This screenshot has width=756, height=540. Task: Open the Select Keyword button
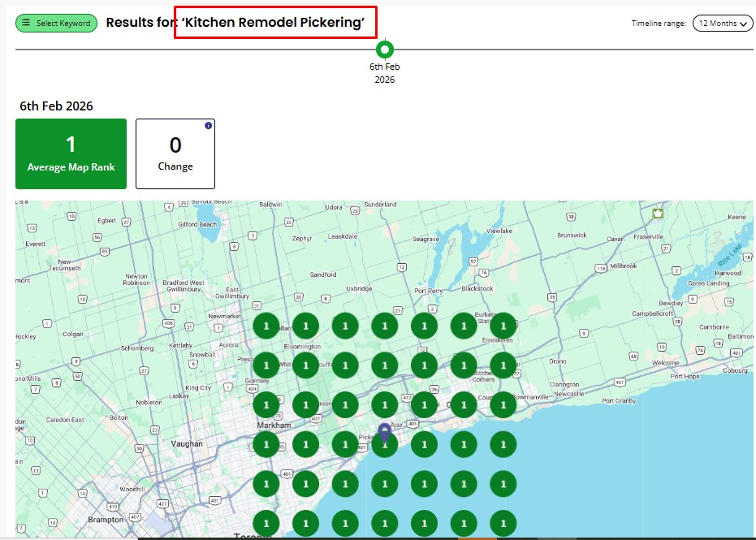tap(56, 23)
